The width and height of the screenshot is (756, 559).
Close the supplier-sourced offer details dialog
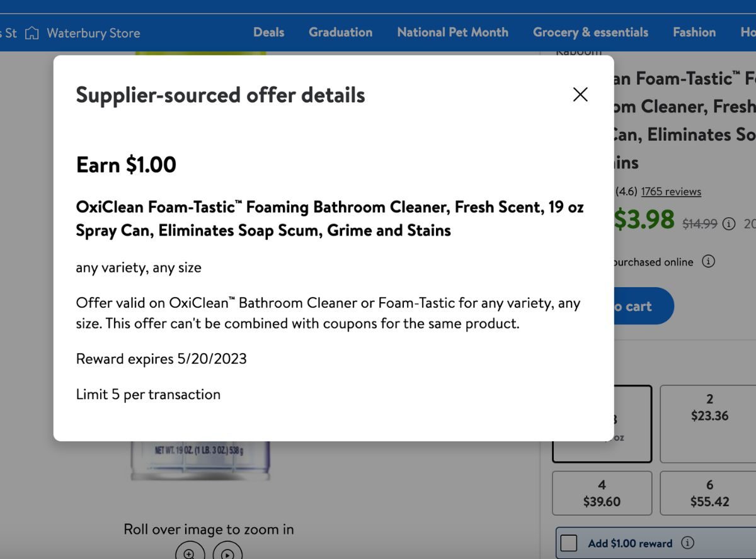point(580,94)
